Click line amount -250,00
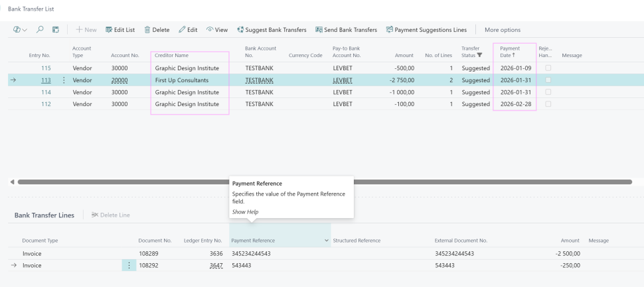Screen dimensions: 644x287 tap(570, 265)
